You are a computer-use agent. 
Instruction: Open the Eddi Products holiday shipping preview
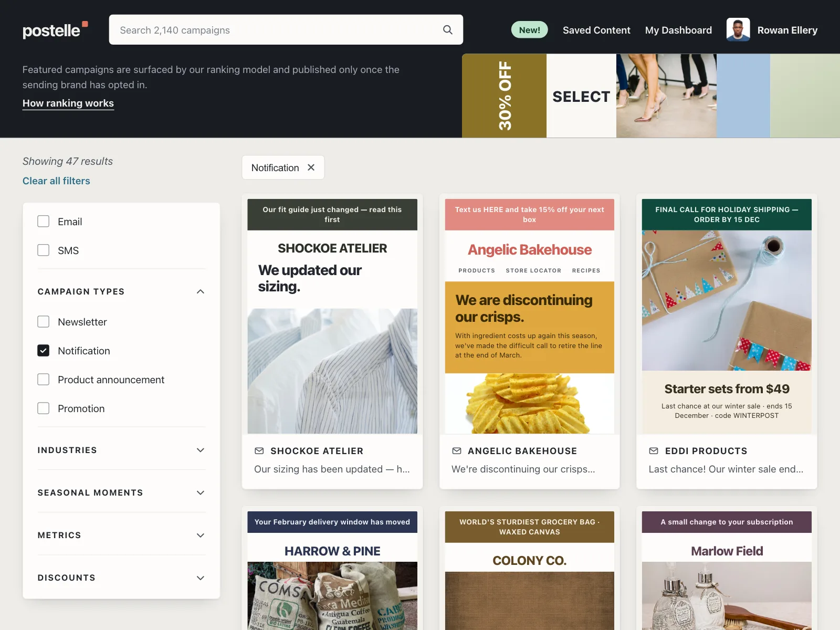pos(727,316)
